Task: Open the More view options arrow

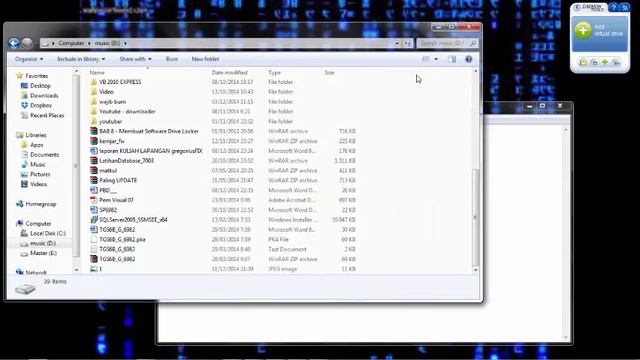Action: pyautogui.click(x=436, y=59)
